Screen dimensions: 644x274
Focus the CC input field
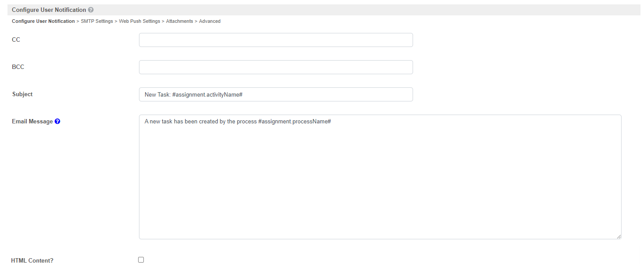276,40
